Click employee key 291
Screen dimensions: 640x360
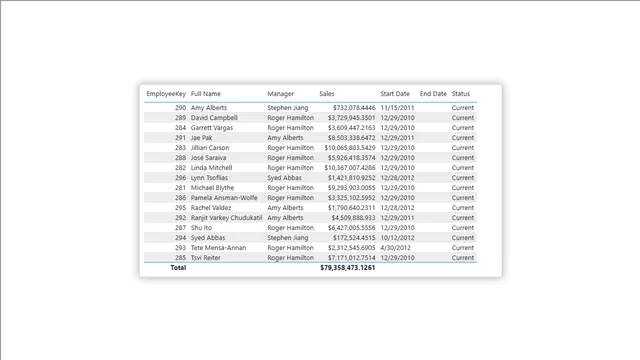pos(180,138)
